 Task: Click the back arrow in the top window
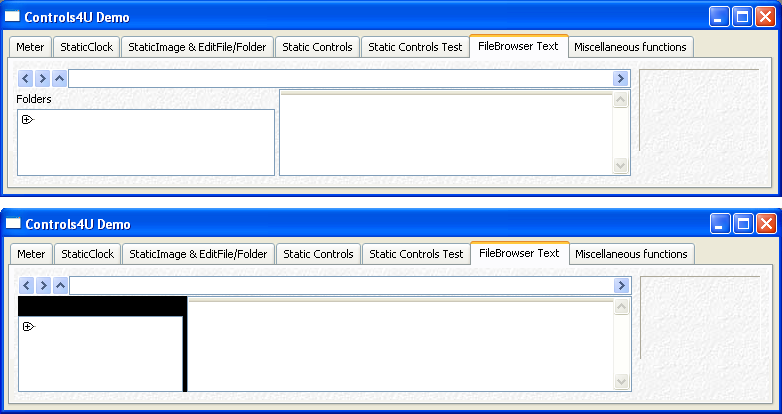(x=26, y=78)
